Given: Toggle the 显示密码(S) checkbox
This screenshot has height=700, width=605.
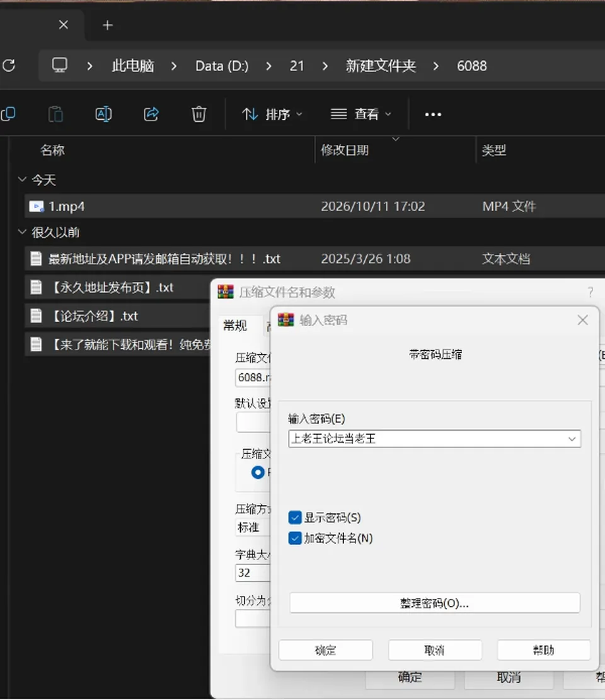Looking at the screenshot, I should pos(295,517).
